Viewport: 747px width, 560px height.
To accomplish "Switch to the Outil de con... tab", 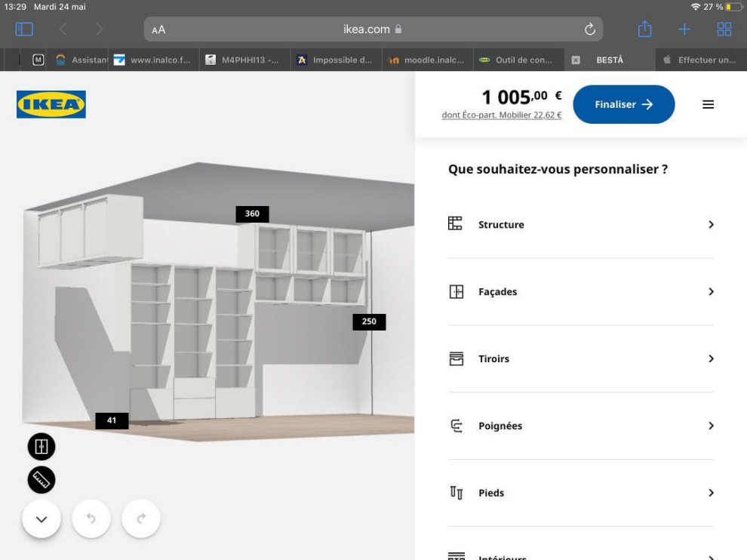I will click(x=518, y=60).
